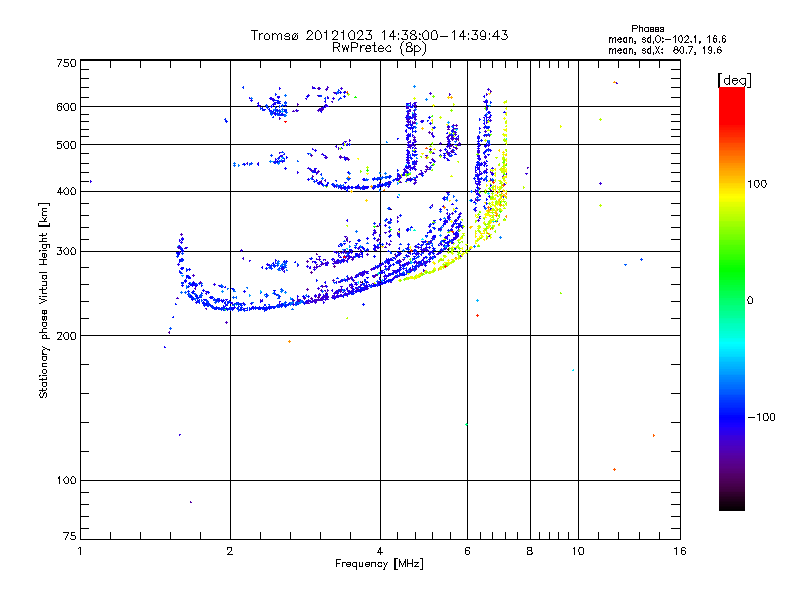Click the '100' colorbar tick label
Image resolution: width=800 pixels, height=600 pixels.
pos(757,184)
